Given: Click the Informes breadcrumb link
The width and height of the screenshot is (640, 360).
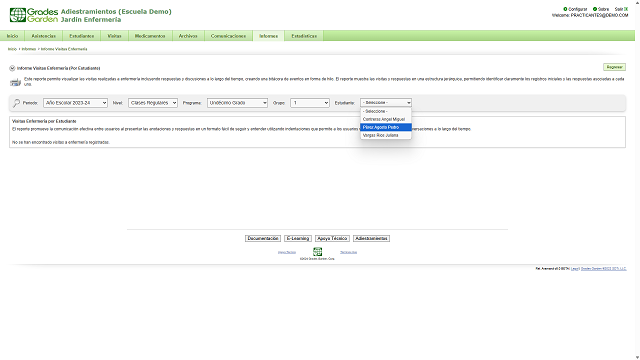Looking at the screenshot, I should (29, 49).
